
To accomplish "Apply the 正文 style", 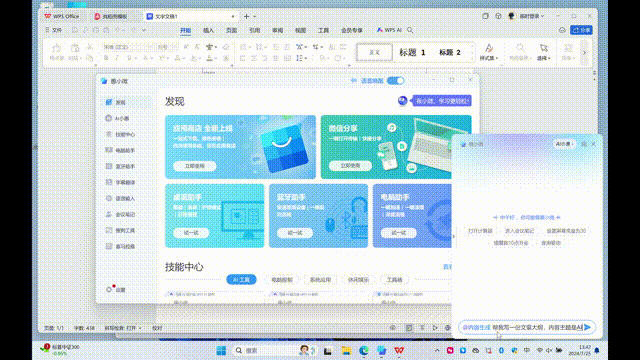I will (x=374, y=52).
